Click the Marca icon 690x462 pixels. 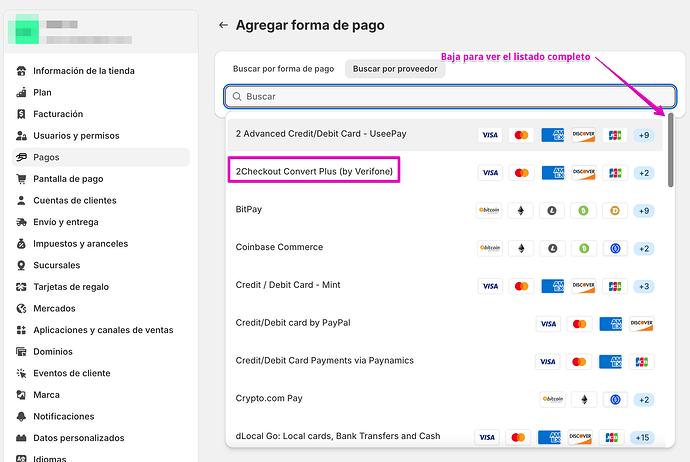[21, 395]
